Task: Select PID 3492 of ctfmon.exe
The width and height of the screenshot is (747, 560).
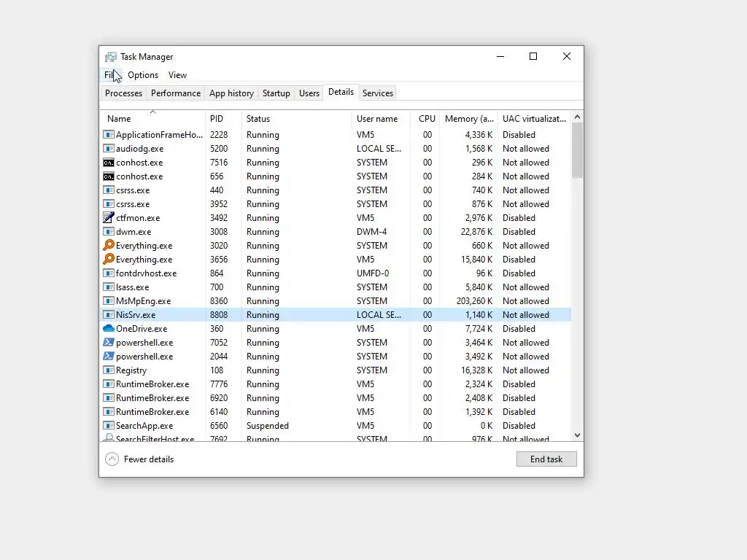Action: click(219, 218)
